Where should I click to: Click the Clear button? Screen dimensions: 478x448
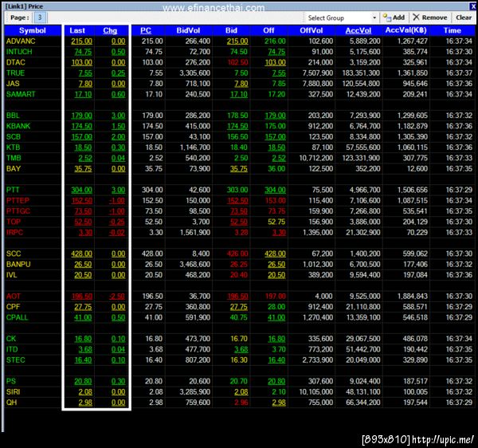click(x=464, y=18)
